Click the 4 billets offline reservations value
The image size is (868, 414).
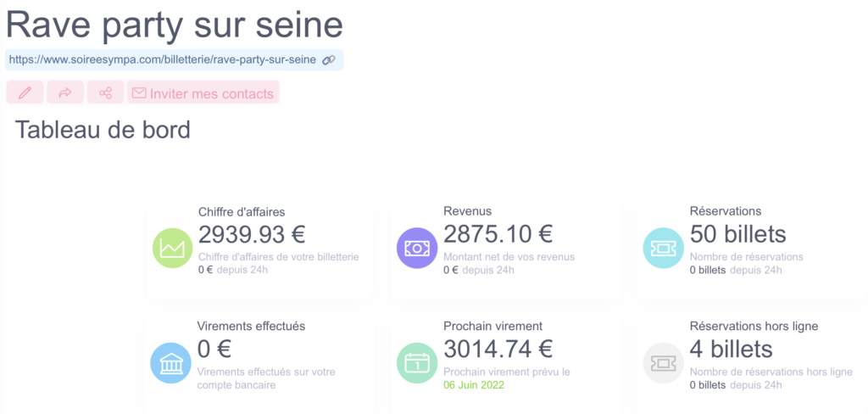pyautogui.click(x=732, y=350)
